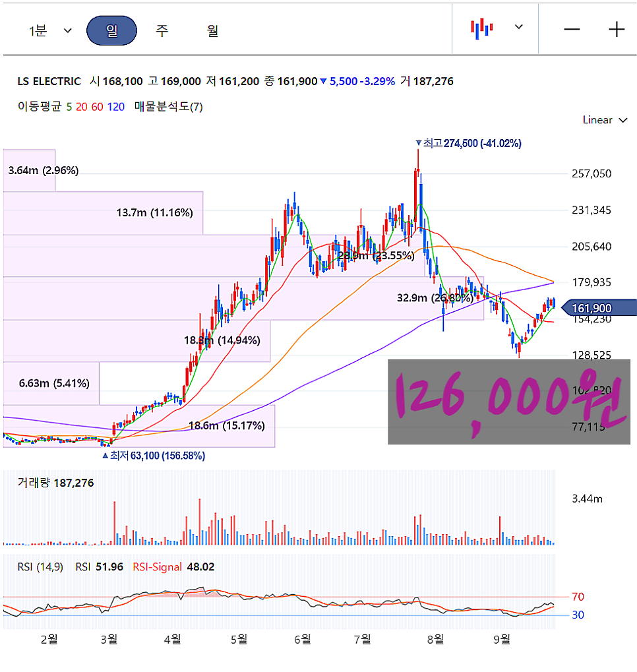Viewport: 637px width, 672px height.
Task: Expand the chart type chevron
Action: pyautogui.click(x=519, y=27)
